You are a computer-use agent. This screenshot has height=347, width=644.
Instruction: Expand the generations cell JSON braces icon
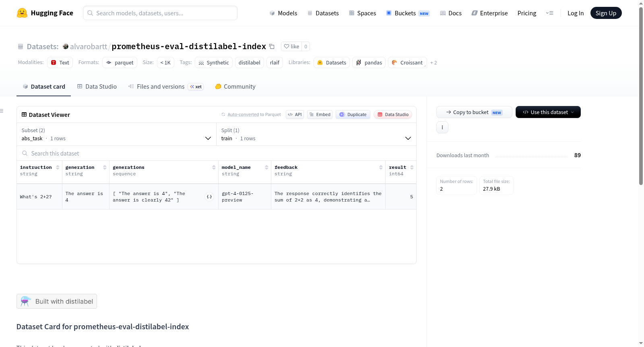(209, 197)
